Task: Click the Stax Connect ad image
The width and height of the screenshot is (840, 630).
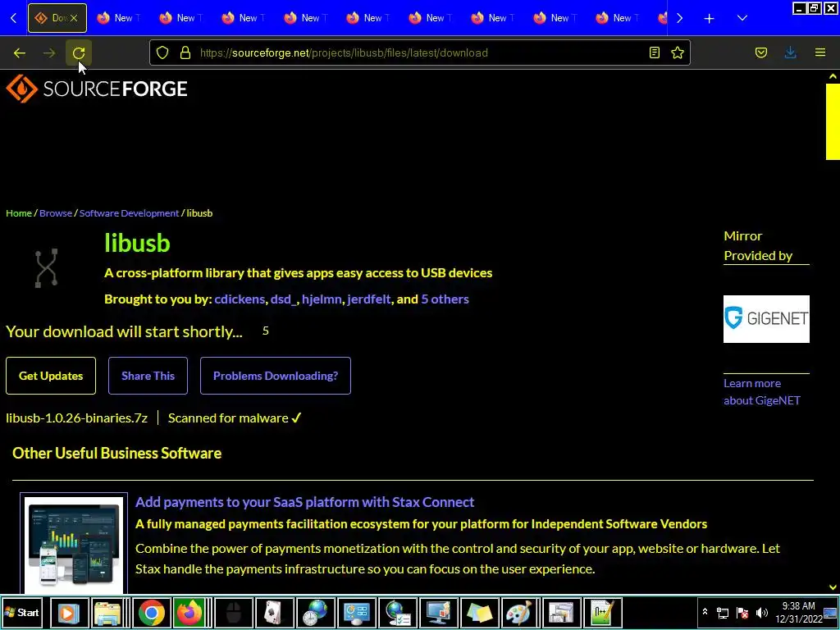Action: [x=74, y=543]
